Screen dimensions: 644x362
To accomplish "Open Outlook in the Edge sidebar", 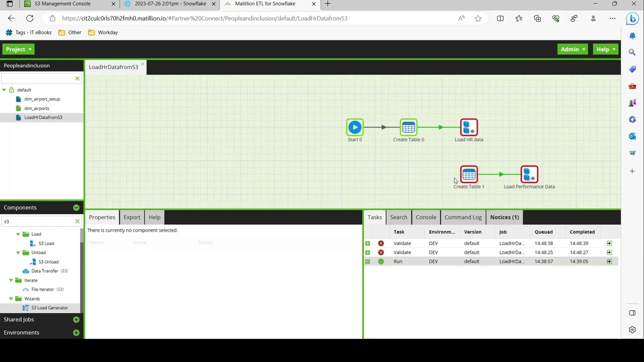I will [x=632, y=136].
